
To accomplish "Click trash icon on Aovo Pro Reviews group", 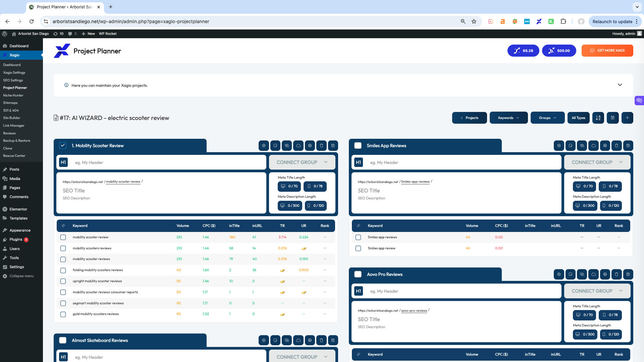I will [x=616, y=275].
